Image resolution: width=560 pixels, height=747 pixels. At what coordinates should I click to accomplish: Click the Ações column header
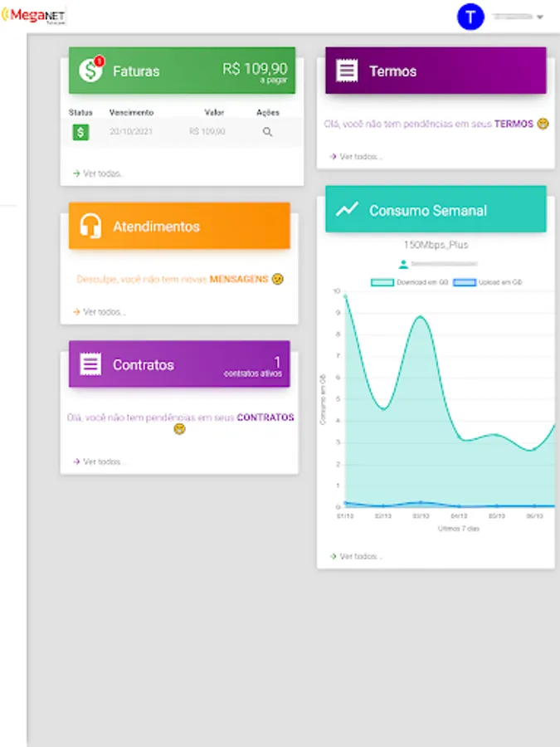click(x=268, y=112)
